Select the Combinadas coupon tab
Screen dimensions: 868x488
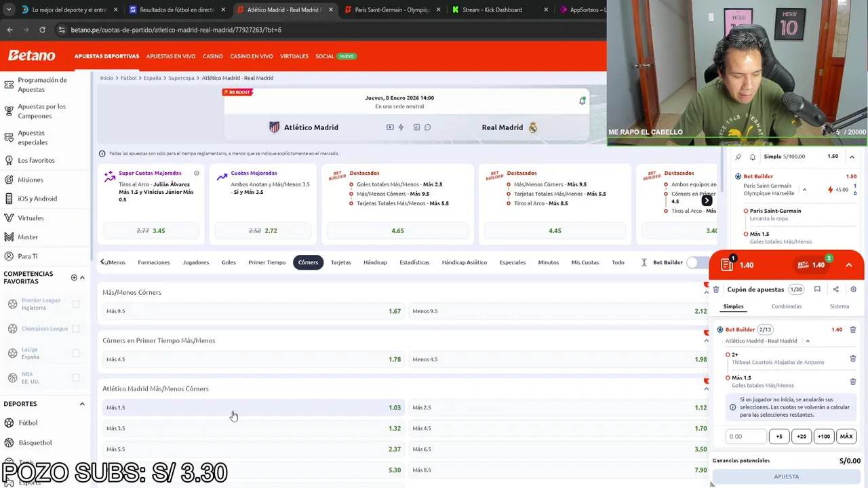[x=786, y=306]
